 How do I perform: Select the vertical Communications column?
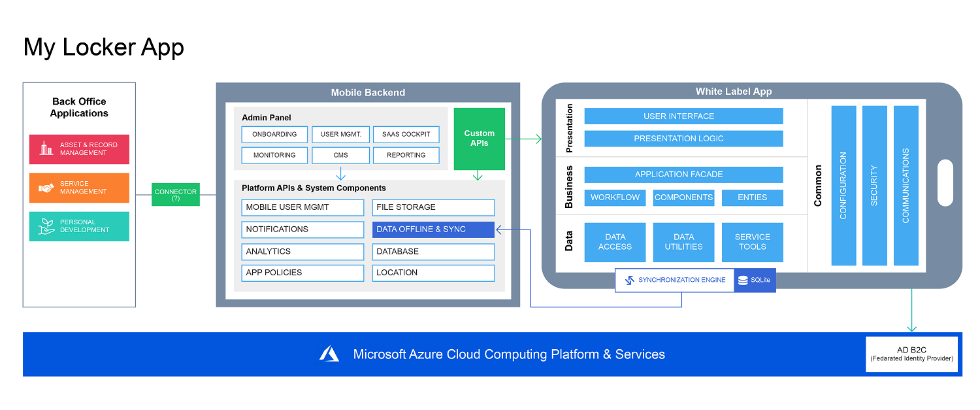pyautogui.click(x=906, y=186)
